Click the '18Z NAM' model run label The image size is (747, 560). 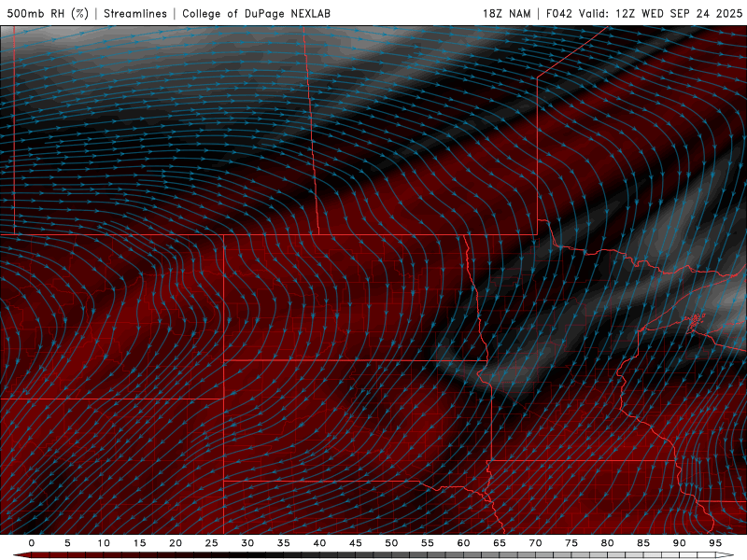(506, 13)
